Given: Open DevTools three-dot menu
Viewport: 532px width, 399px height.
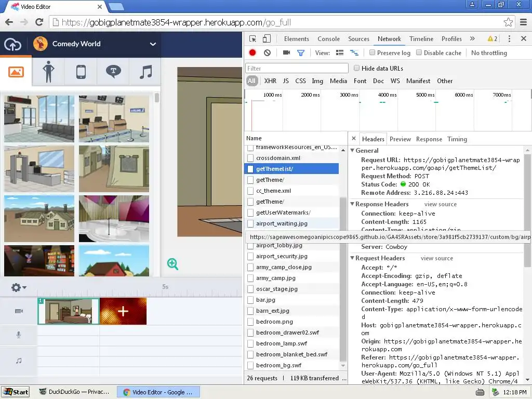Looking at the screenshot, I should click(509, 38).
